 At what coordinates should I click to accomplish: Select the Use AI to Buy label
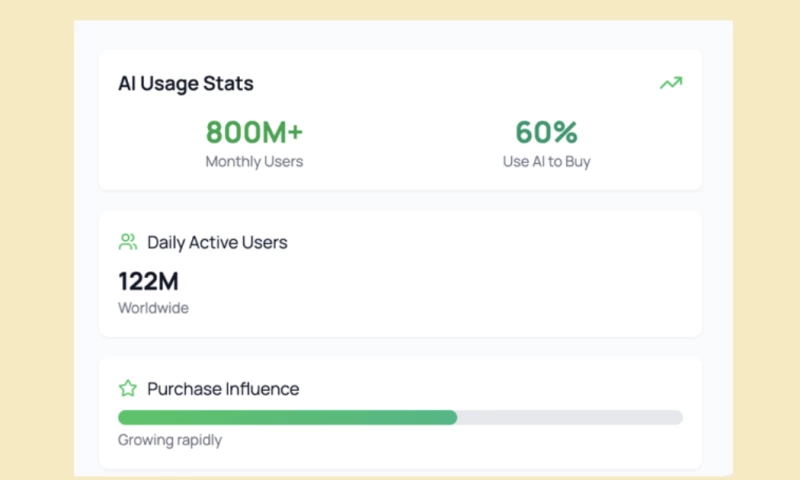(x=546, y=161)
